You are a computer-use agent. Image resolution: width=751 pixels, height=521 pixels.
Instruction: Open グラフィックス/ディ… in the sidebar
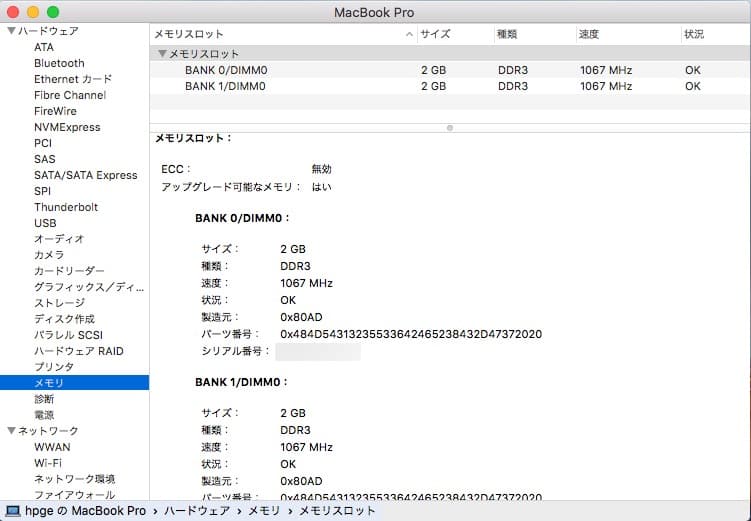point(89,287)
